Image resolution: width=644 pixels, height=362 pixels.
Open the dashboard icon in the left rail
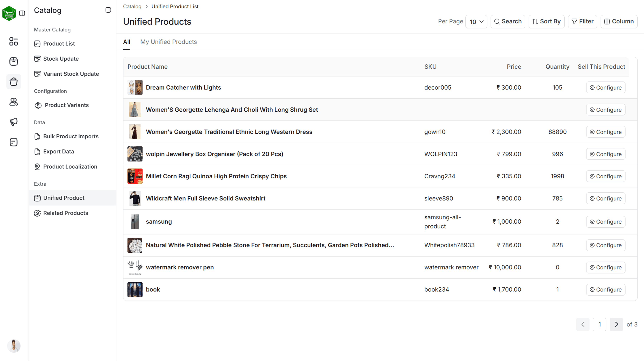point(13,41)
